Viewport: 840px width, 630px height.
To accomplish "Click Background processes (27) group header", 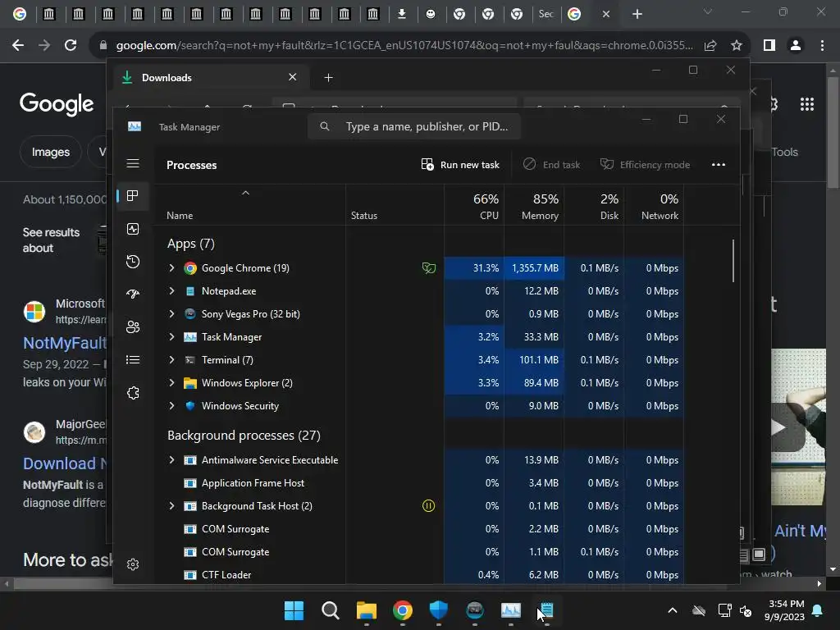I will coord(244,436).
